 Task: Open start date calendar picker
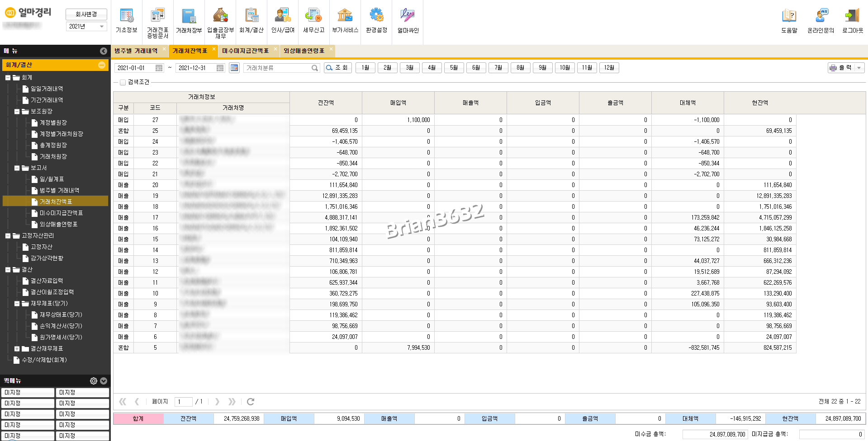159,68
